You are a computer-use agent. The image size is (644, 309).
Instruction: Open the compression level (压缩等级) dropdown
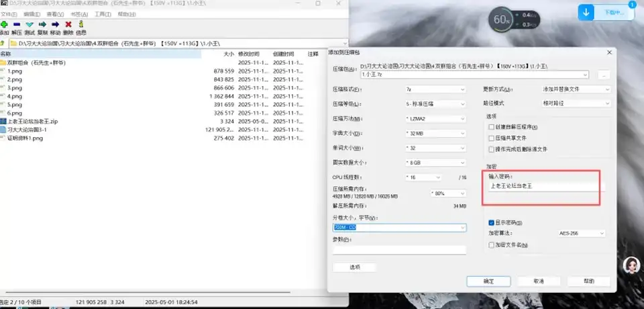coord(435,104)
